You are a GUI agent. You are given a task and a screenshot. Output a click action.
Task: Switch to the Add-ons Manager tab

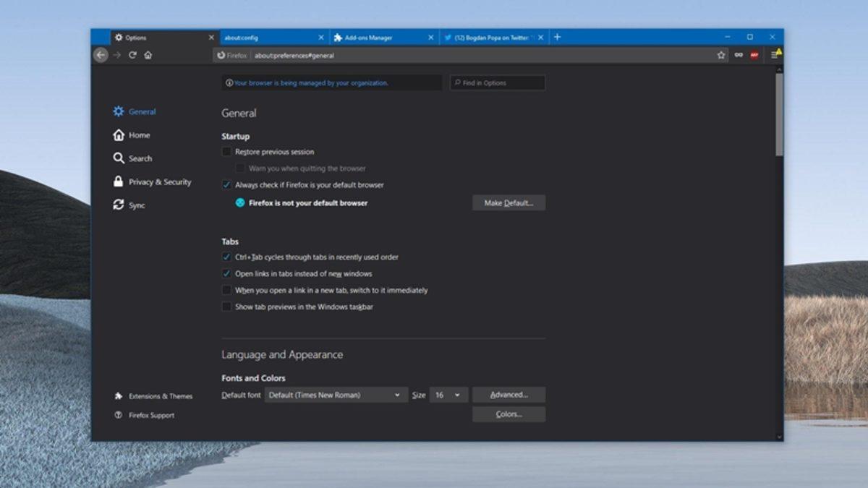point(376,36)
